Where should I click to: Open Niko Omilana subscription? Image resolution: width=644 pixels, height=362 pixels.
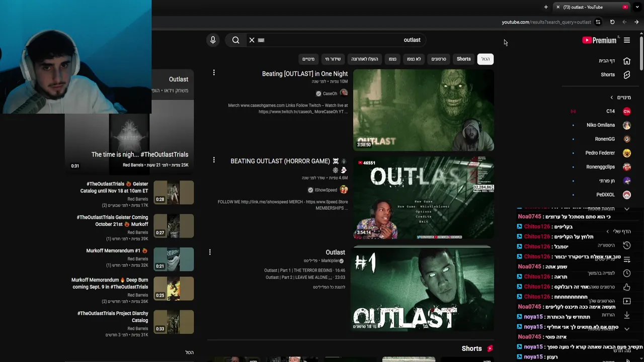coord(601,125)
